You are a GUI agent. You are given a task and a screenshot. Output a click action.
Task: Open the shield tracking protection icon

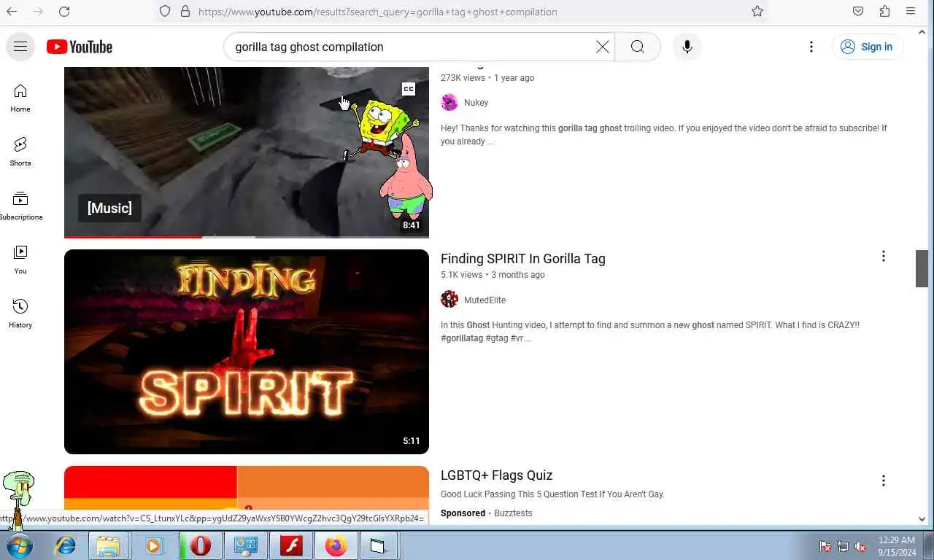165,12
